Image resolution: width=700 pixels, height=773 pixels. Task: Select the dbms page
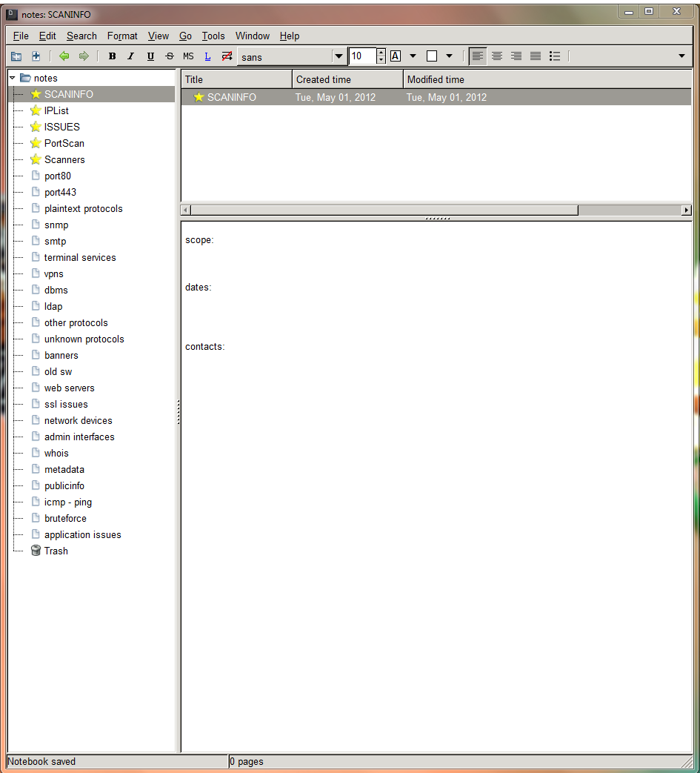[x=56, y=290]
